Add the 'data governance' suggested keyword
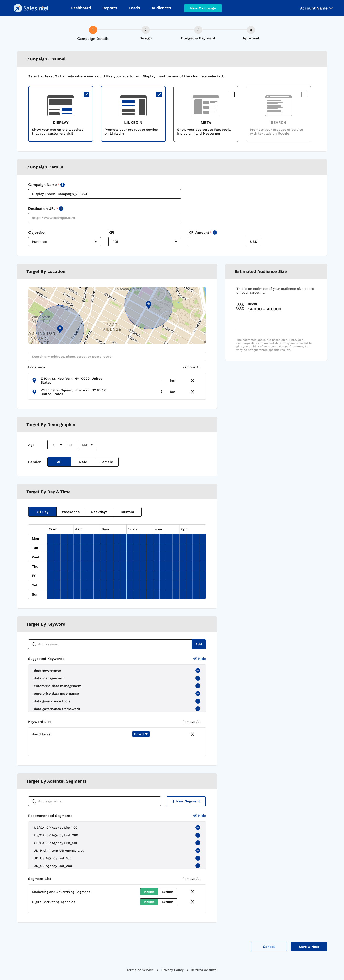 coord(198,671)
